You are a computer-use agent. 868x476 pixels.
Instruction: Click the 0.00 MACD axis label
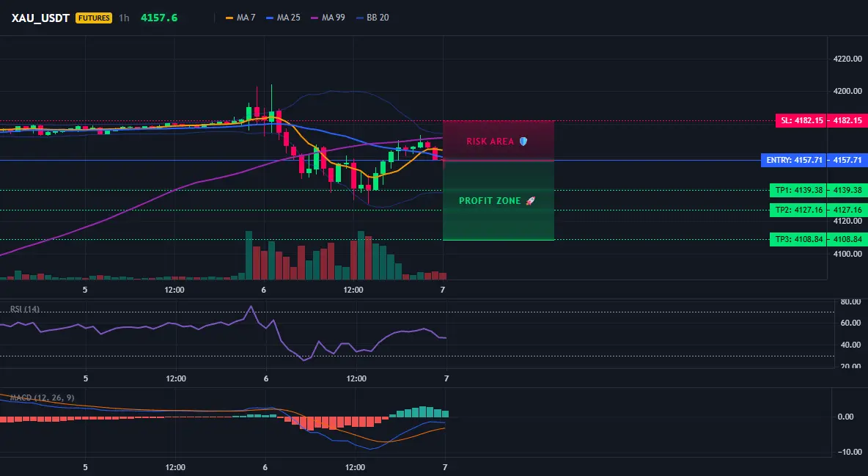(x=846, y=417)
